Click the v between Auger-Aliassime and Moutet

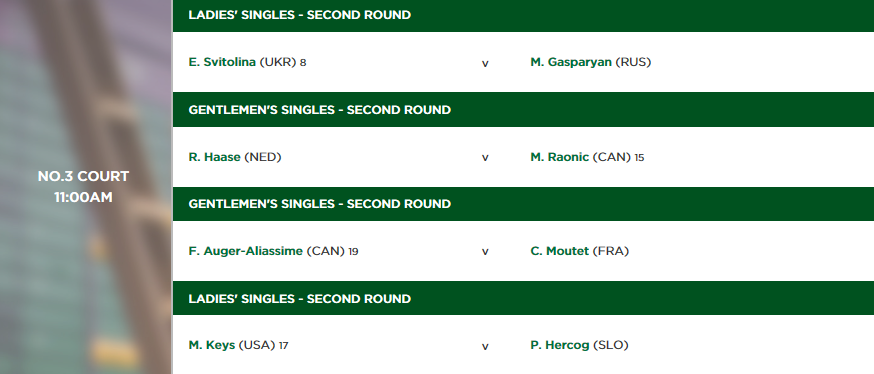[485, 252]
